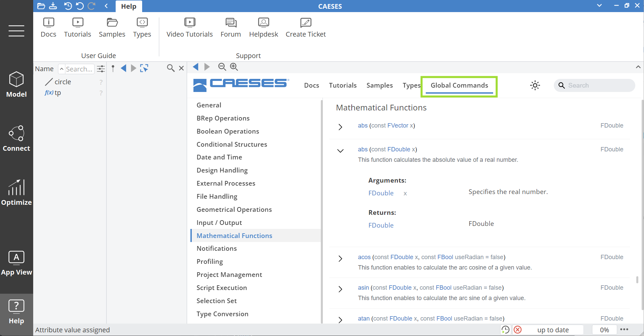
Task: Open the Connect workspace
Action: click(16, 139)
